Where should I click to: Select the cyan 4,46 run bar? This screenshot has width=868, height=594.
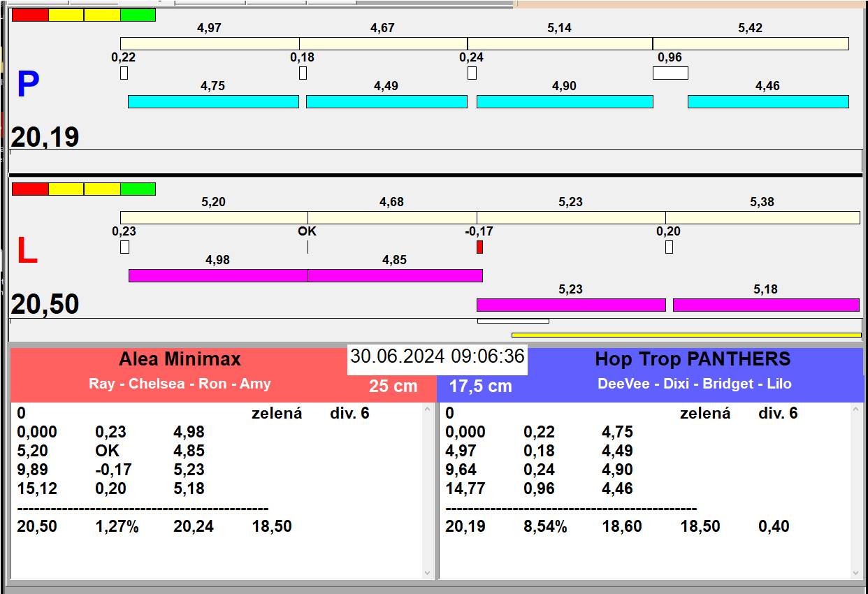(768, 101)
